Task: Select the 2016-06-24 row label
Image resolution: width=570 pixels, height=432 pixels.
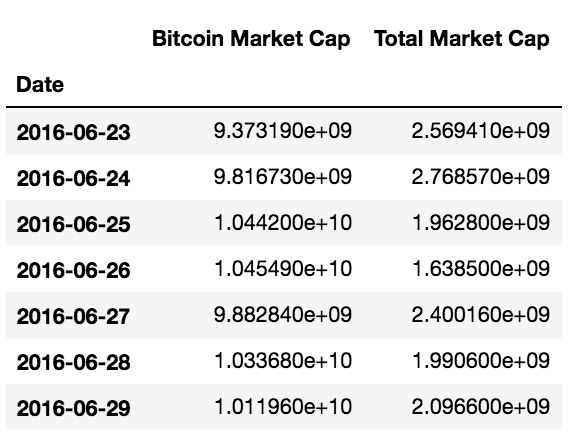Action: coord(73,178)
